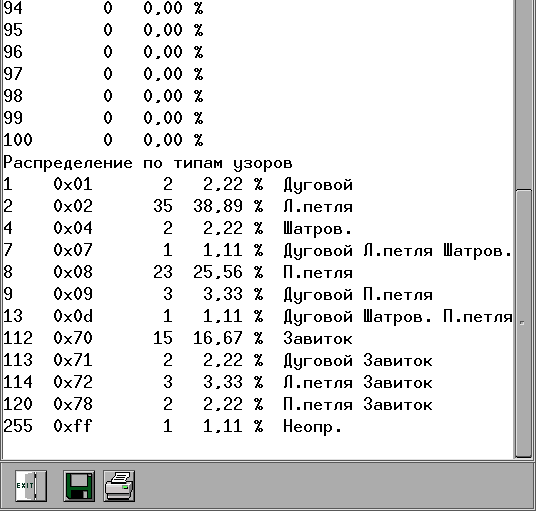
Task: Click row 0x04 Шатров.
Action: coord(178,228)
